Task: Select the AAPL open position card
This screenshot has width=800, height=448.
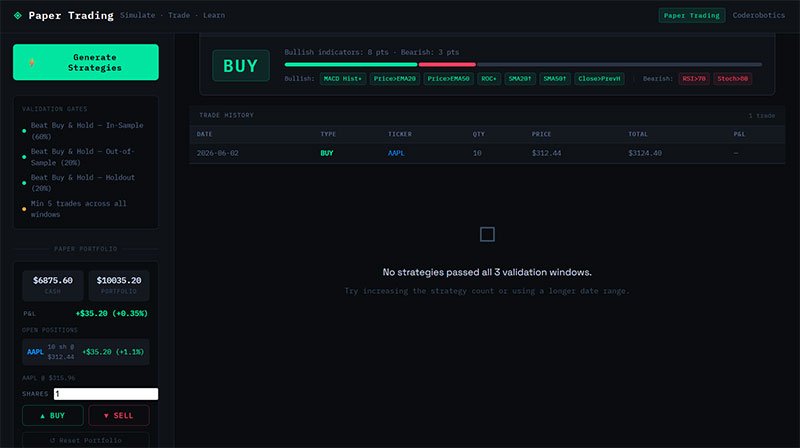Action: pos(86,352)
